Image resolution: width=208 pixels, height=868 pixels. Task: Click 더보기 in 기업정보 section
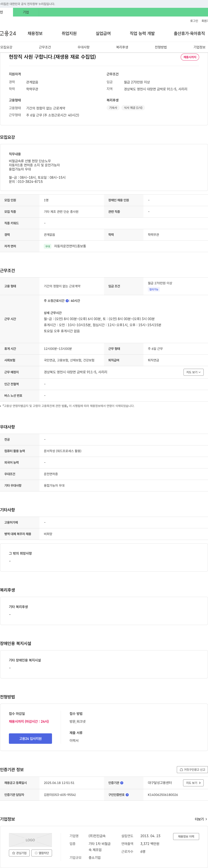201,819
